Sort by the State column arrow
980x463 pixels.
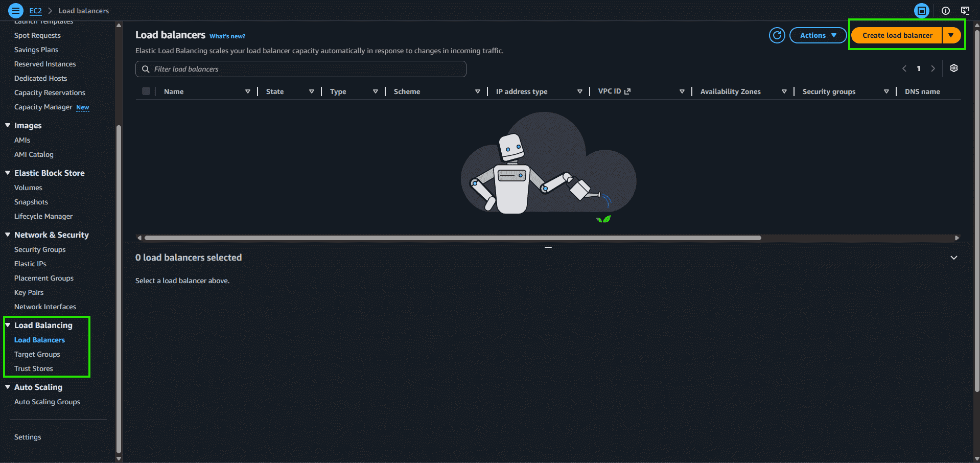(x=312, y=91)
